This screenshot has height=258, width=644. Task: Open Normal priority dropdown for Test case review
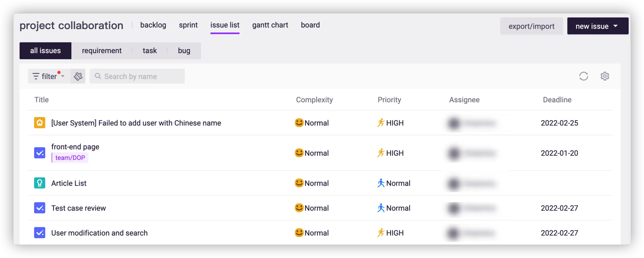coord(394,208)
